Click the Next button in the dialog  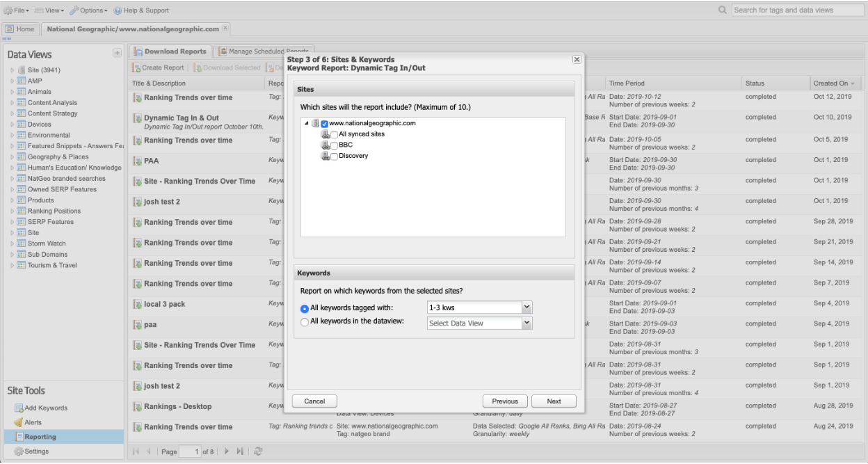click(x=554, y=401)
